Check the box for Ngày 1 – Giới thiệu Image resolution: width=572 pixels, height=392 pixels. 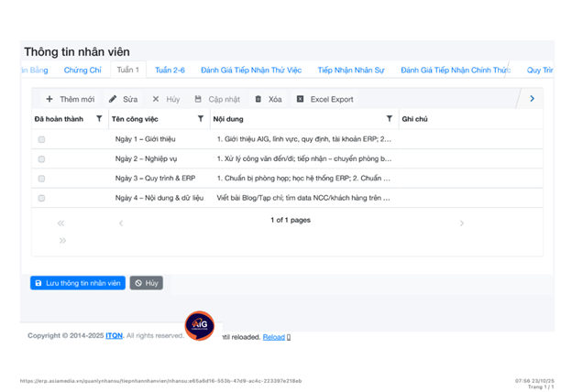41,139
